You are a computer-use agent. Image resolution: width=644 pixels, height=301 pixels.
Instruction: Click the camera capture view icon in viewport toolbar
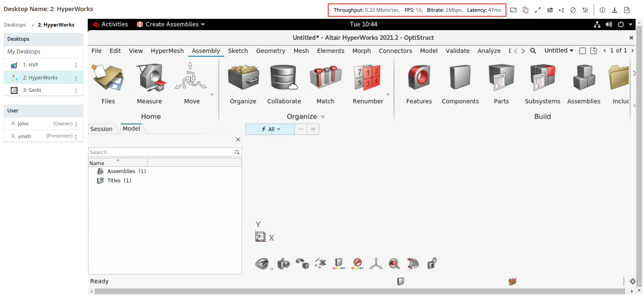coord(283,263)
